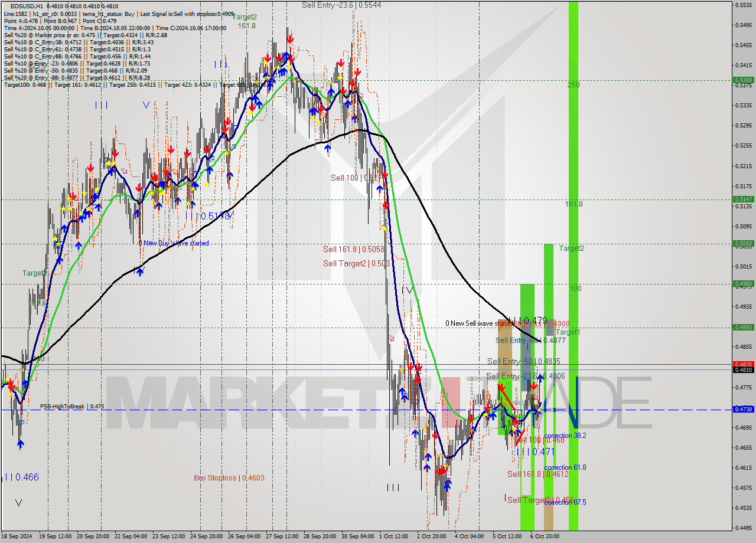Click the '0.5118' wave price label
The image size is (756, 543).
(216, 217)
